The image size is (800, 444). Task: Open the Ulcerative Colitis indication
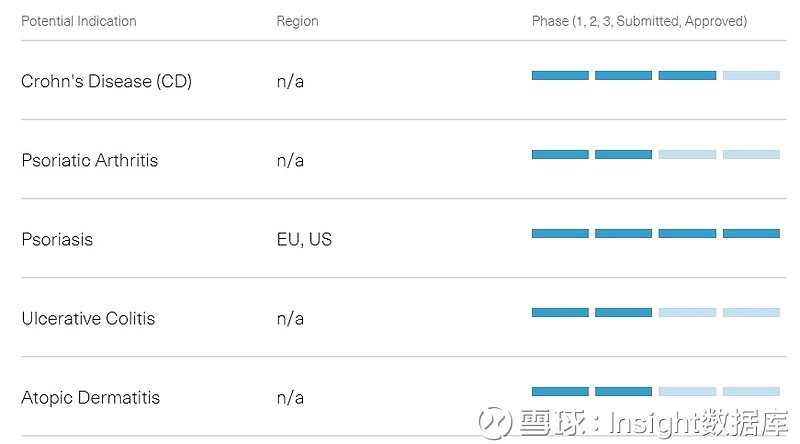pos(88,319)
